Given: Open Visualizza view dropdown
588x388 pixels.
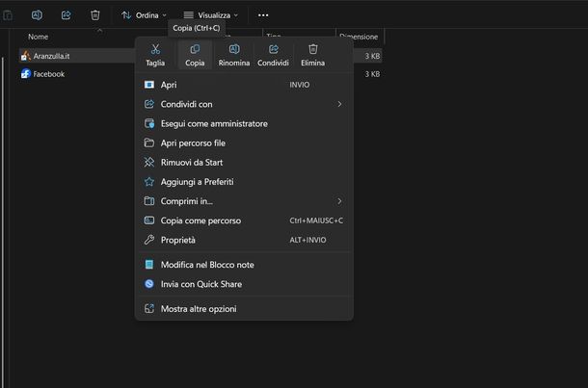Looking at the screenshot, I should 211,15.
